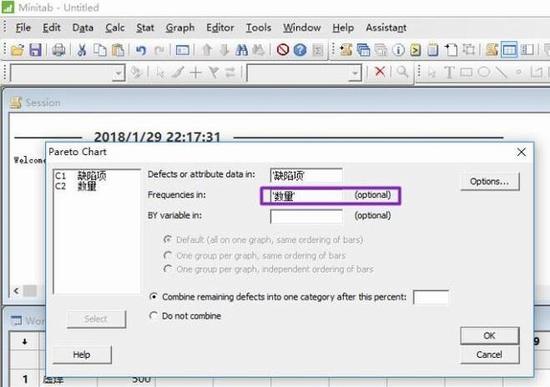
Task: Click the BY variable in field
Action: [306, 216]
